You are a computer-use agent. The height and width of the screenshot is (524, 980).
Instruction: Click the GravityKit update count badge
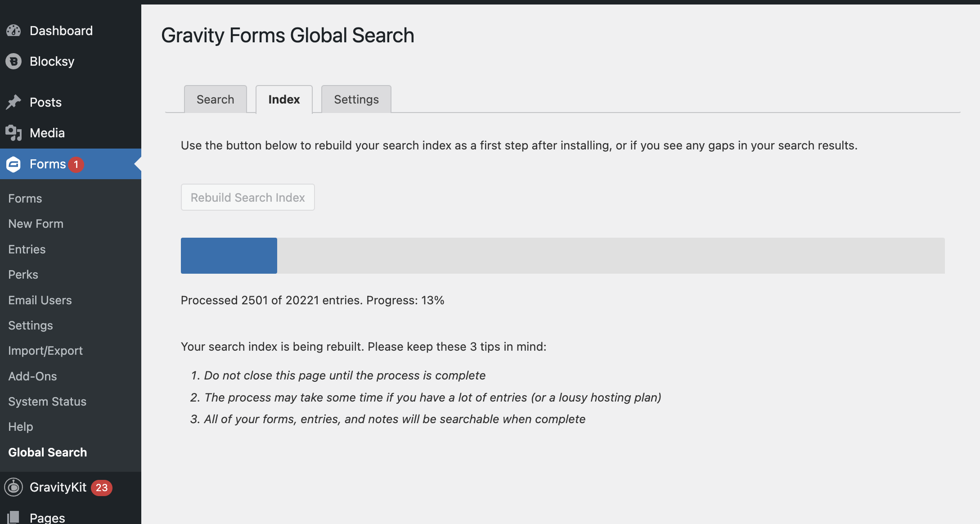coord(102,487)
